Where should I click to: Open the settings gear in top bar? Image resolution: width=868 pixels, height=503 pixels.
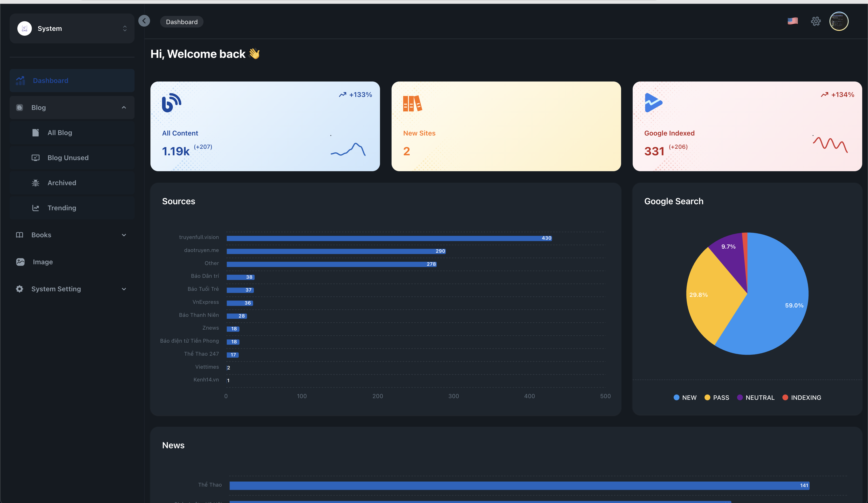coord(816,21)
